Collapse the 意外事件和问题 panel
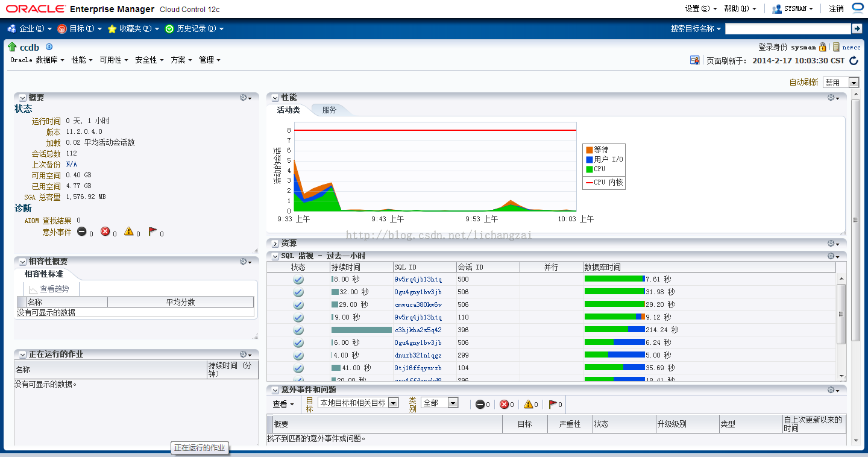 coord(275,390)
